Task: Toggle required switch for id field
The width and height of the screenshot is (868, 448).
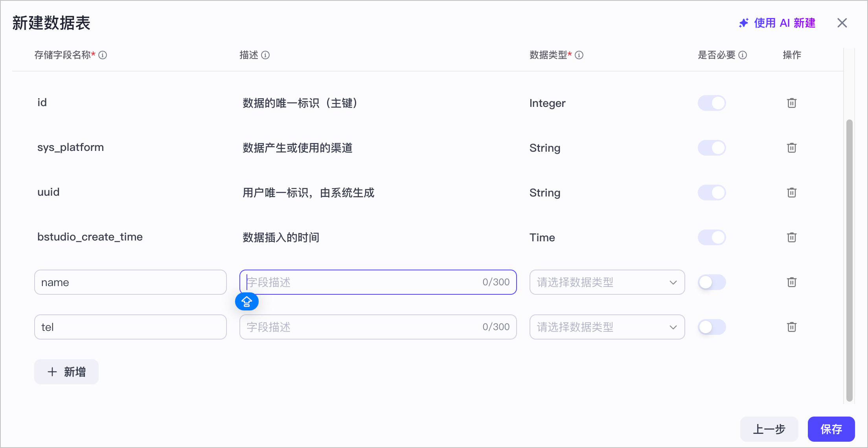Action: (x=712, y=103)
